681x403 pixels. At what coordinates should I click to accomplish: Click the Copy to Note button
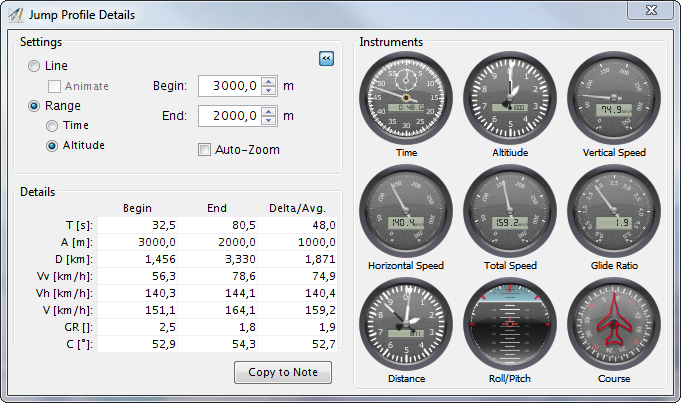point(282,373)
